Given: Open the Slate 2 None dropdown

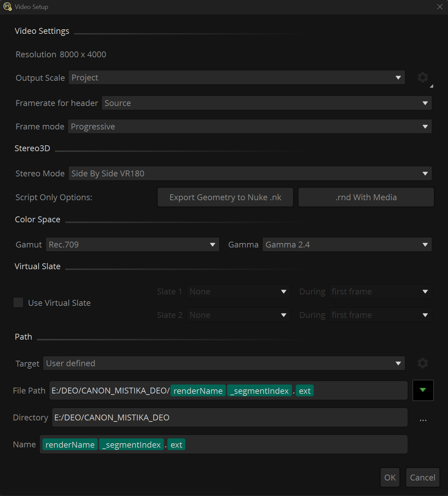Looking at the screenshot, I should 238,315.
